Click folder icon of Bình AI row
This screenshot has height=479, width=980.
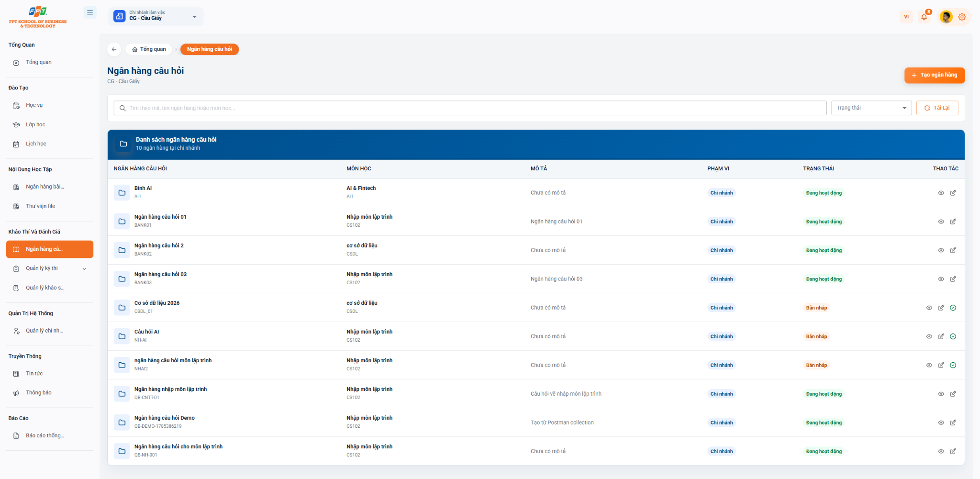[x=122, y=193]
